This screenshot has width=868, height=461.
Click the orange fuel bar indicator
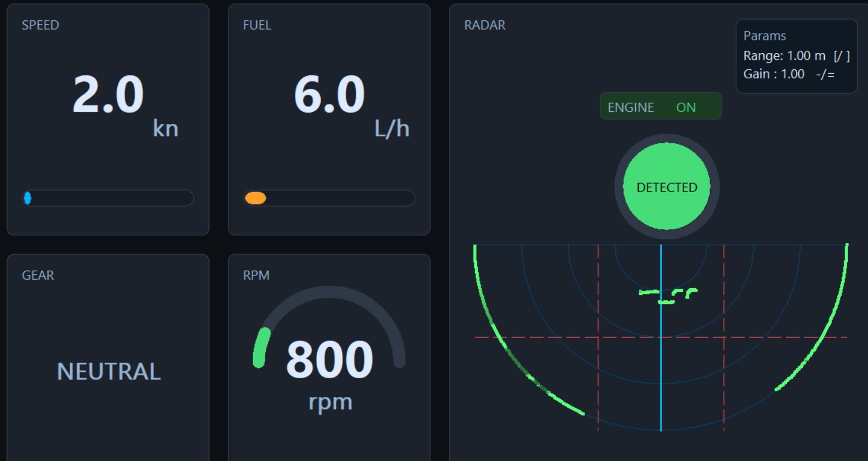[x=255, y=198]
